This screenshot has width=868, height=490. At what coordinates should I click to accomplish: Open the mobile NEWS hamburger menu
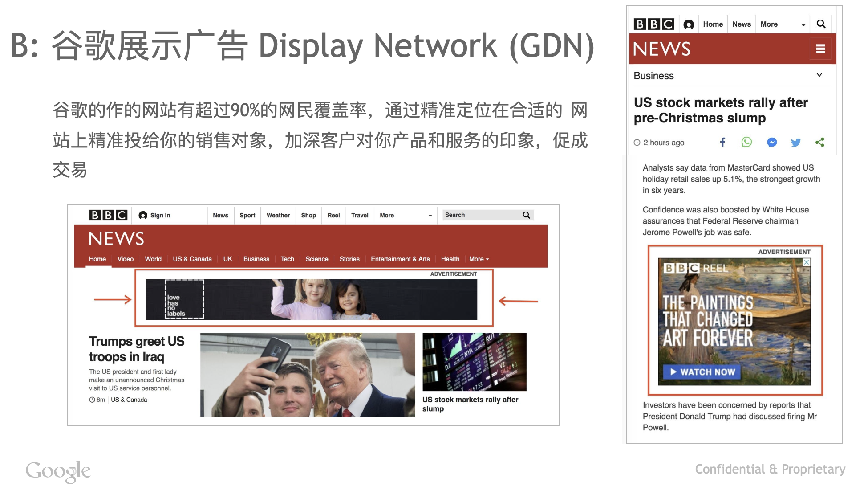[x=820, y=49]
